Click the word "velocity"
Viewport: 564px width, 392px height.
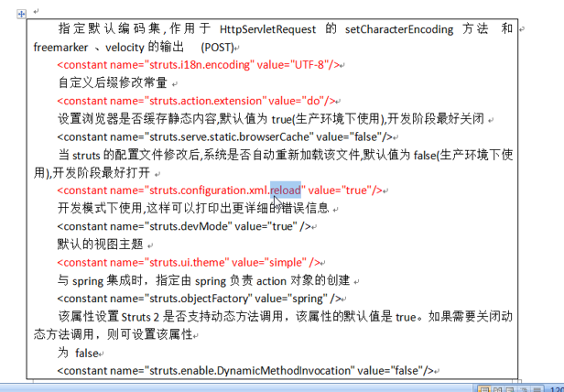[125, 47]
